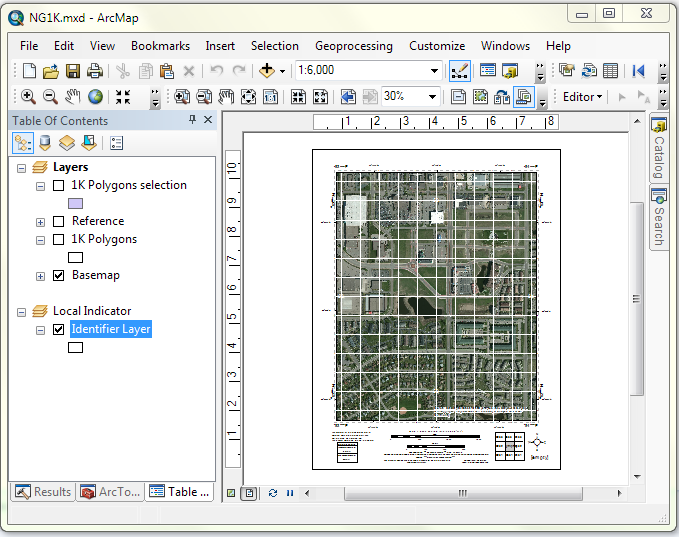The width and height of the screenshot is (679, 537).
Task: Click the 1K Polygons white symbol swatch
Action: tap(75, 258)
